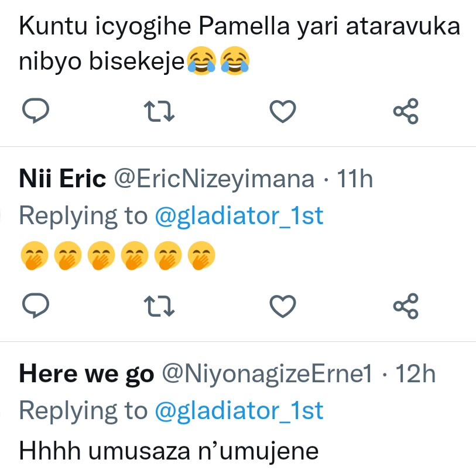Screen dimensions: 476x470
Task: Open the 11h timestamp on Nii Eric's tweet
Action: (x=355, y=179)
